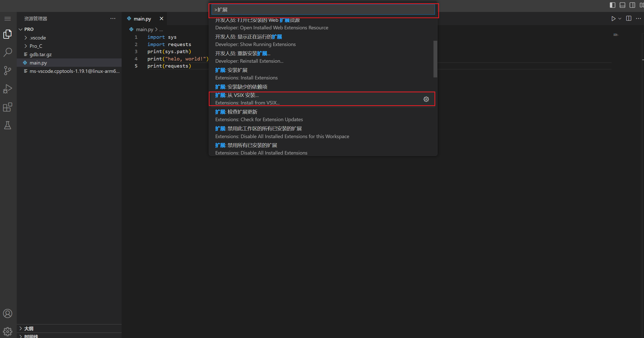Click the breadcrumb ellipsis after main.py
The image size is (644, 338).
[161, 29]
